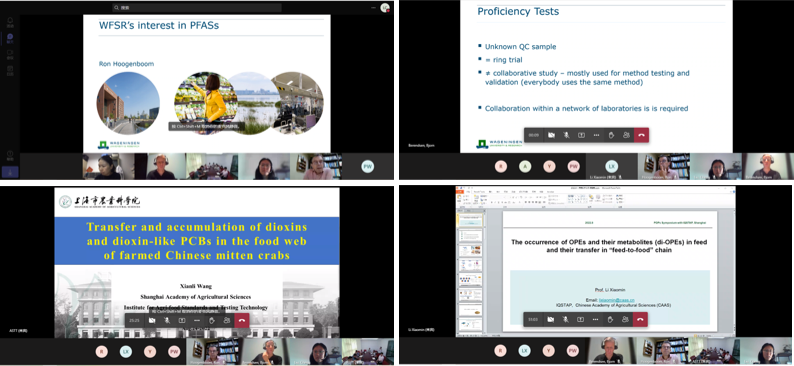Open the Activity bell in Teams sidebar

point(10,21)
